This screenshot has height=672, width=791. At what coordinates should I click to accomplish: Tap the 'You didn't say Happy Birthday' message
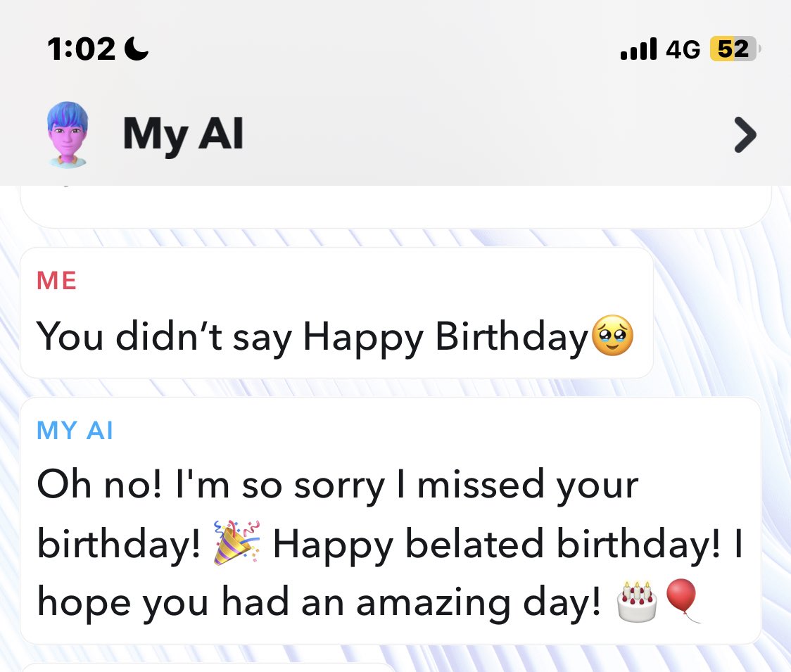pos(336,313)
